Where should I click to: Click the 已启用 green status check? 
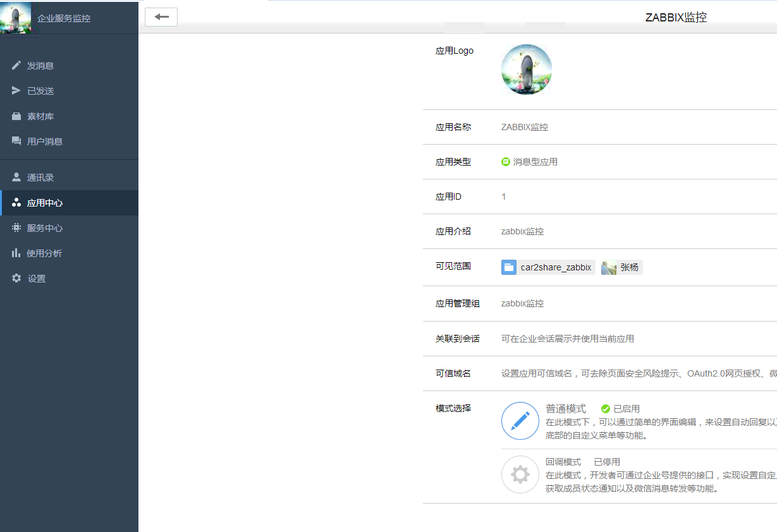point(606,409)
